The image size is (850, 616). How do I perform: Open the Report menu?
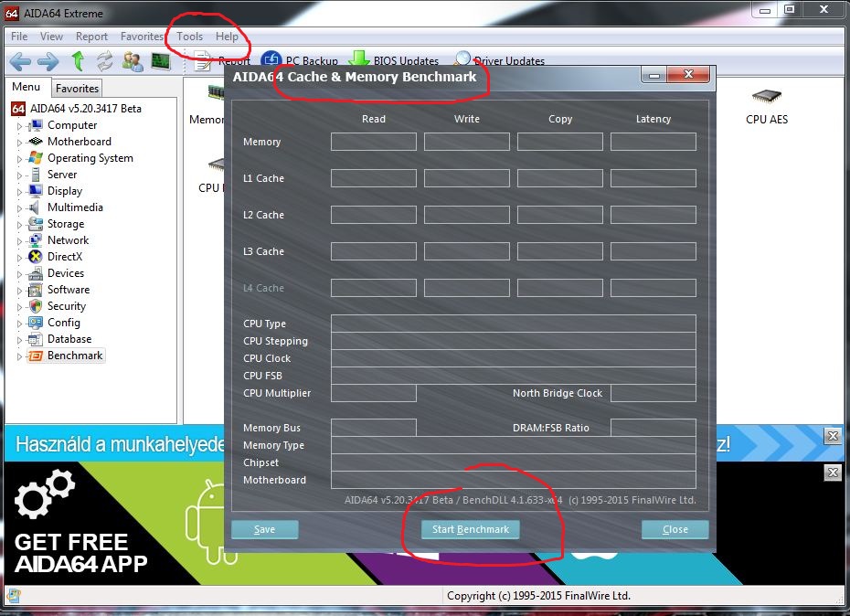pos(91,37)
